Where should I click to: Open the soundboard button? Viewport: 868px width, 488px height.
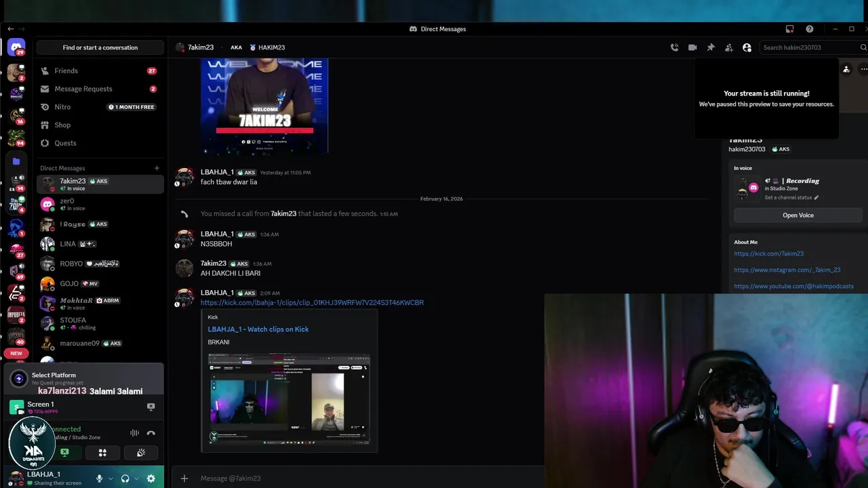tap(140, 453)
